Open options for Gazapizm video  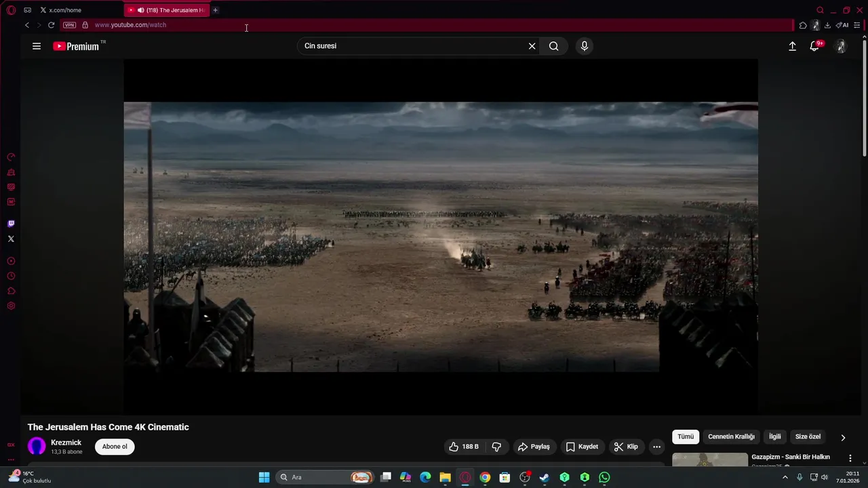tap(850, 458)
